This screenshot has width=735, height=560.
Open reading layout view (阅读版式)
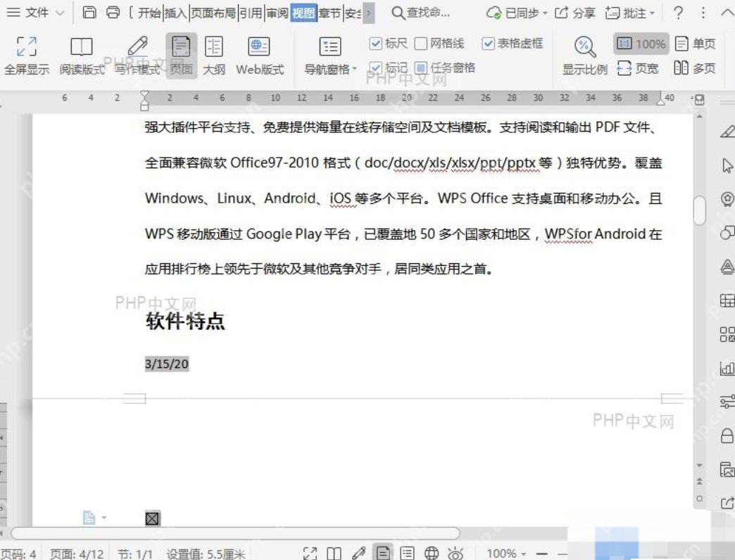(x=82, y=56)
